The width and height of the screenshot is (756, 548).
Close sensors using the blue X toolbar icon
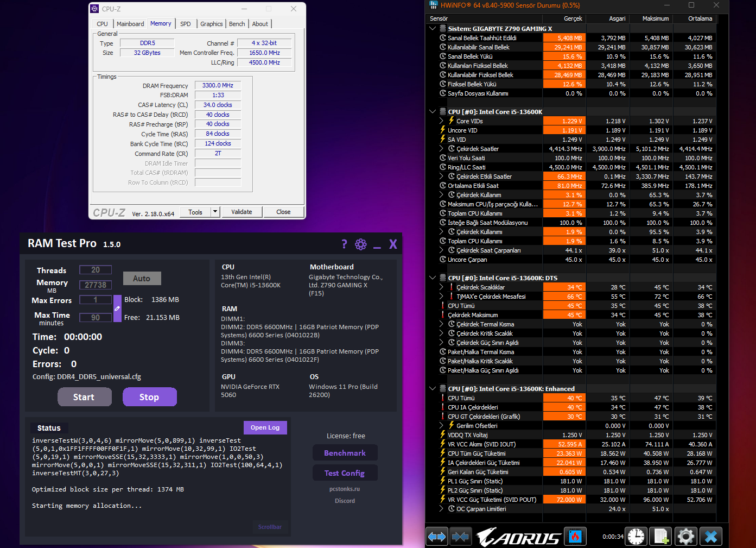pos(711,537)
